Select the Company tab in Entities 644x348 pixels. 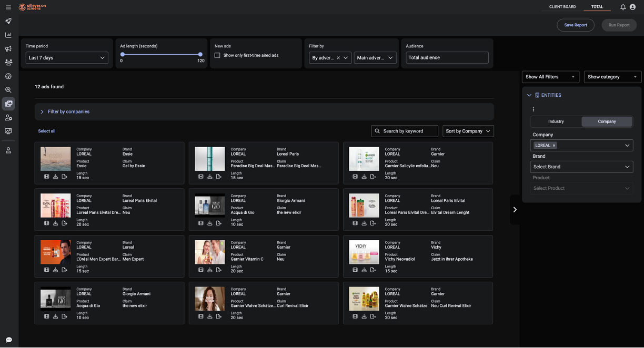click(607, 121)
